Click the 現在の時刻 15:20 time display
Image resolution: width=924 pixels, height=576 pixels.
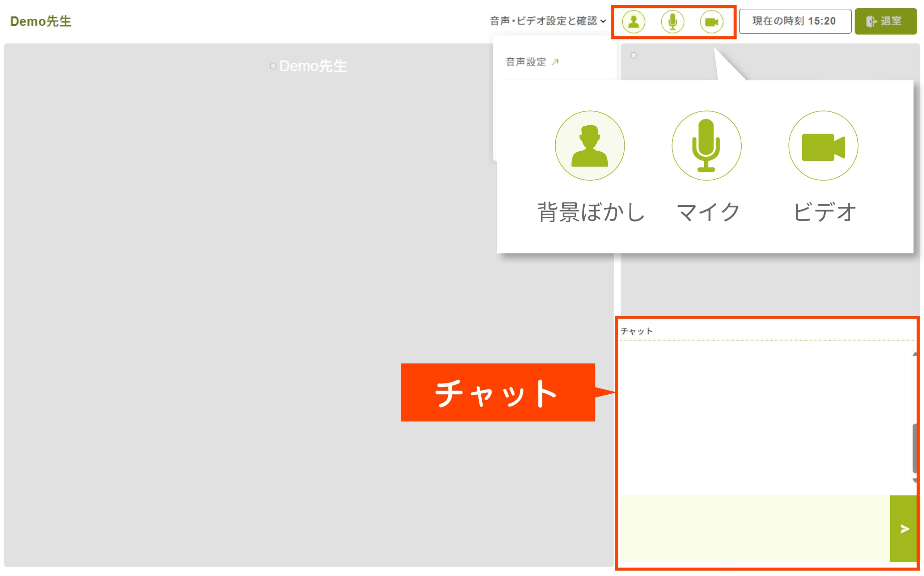coord(794,21)
